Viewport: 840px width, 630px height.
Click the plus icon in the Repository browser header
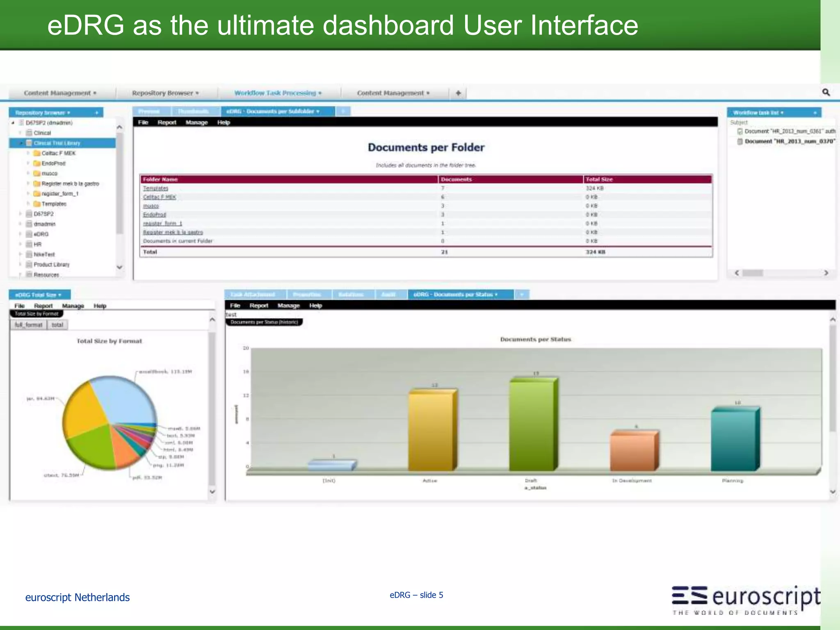point(97,112)
